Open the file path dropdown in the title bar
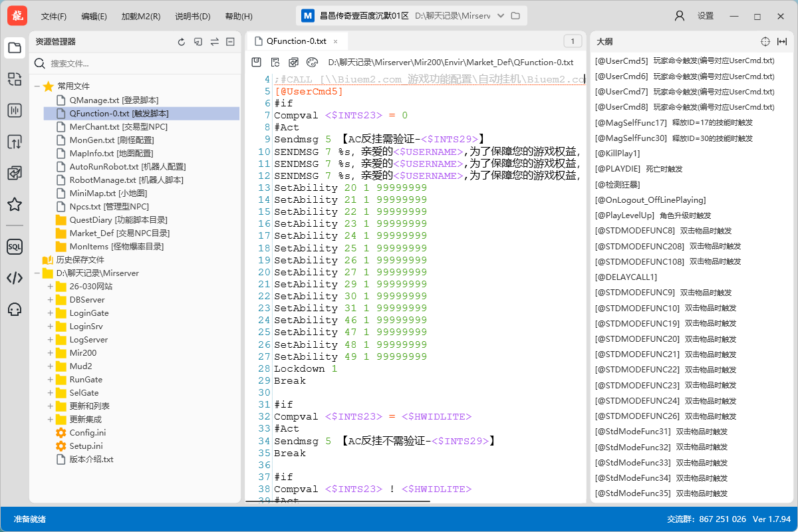Screen dimensions: 798x532 [x=499, y=15]
